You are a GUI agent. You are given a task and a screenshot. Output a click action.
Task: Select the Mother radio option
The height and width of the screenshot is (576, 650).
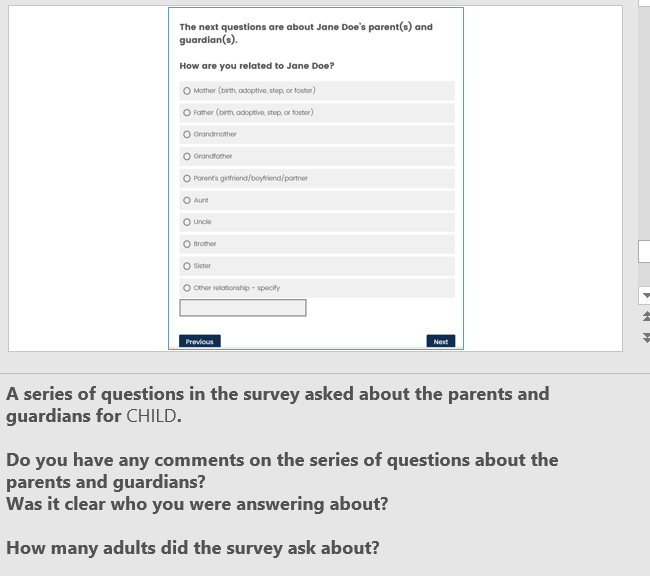coord(187,91)
